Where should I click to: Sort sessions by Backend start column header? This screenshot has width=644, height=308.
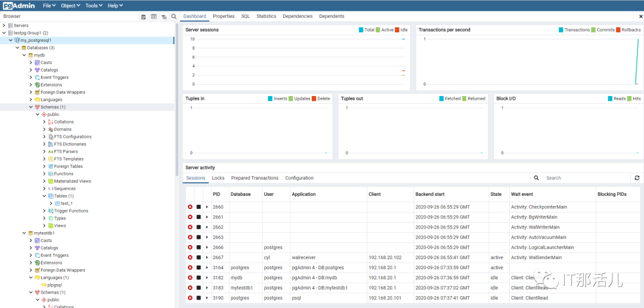click(x=429, y=194)
